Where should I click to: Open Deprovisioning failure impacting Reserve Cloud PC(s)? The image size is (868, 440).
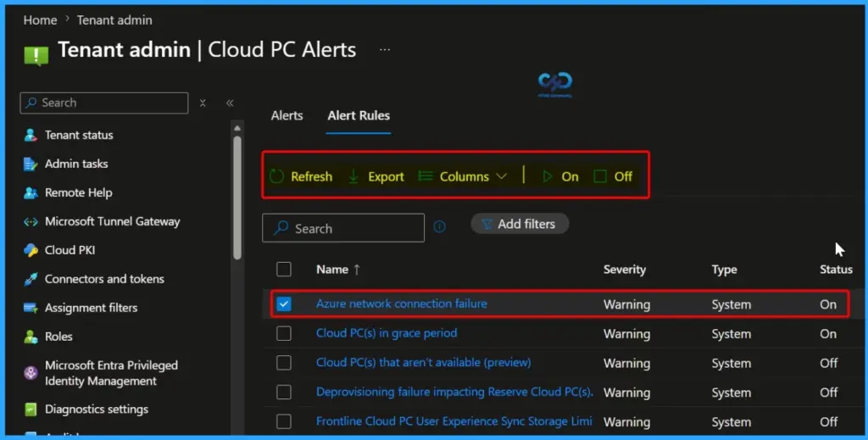(x=454, y=392)
